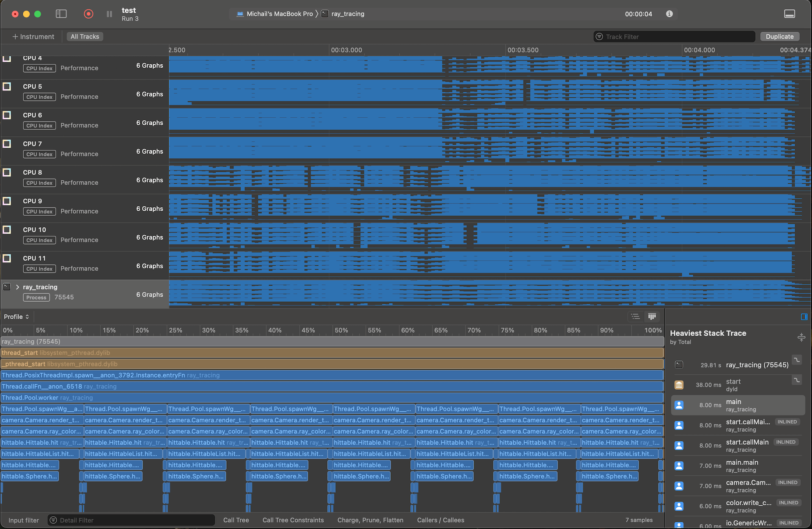Toggle the CPU 4 track checkbox
The height and width of the screenshot is (529, 812).
(x=7, y=58)
